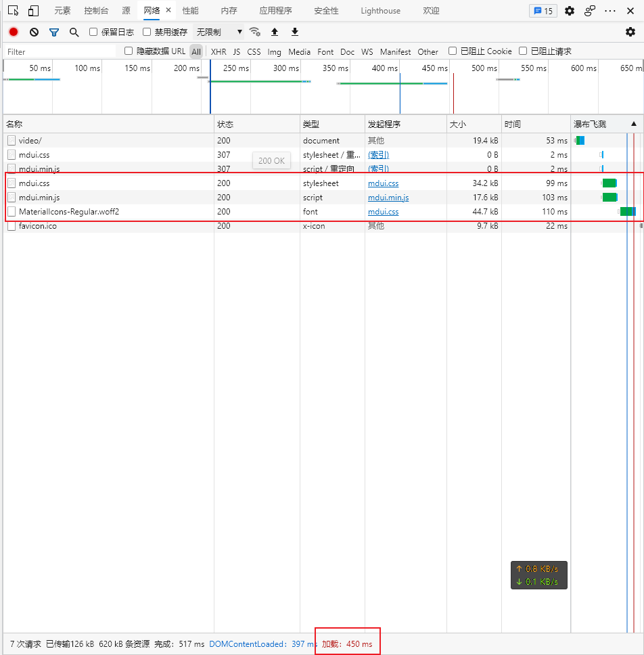Switch to 控制台 tab
The height and width of the screenshot is (655, 644).
click(x=96, y=11)
